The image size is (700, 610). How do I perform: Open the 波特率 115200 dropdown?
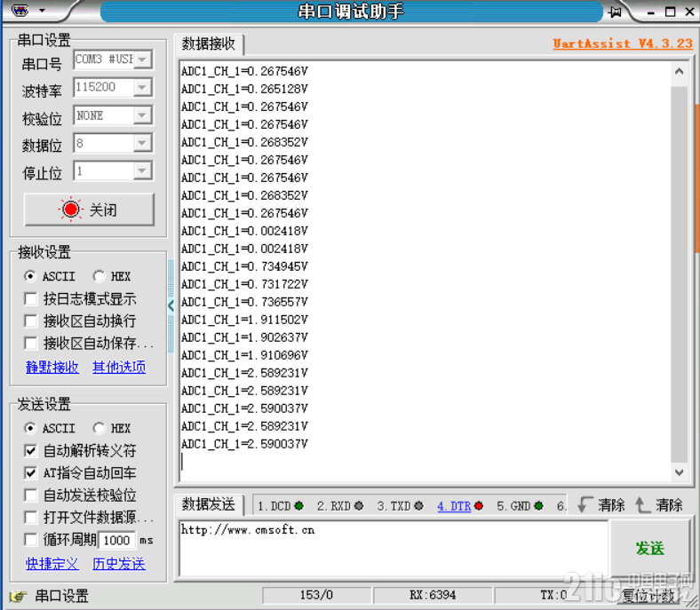(142, 88)
